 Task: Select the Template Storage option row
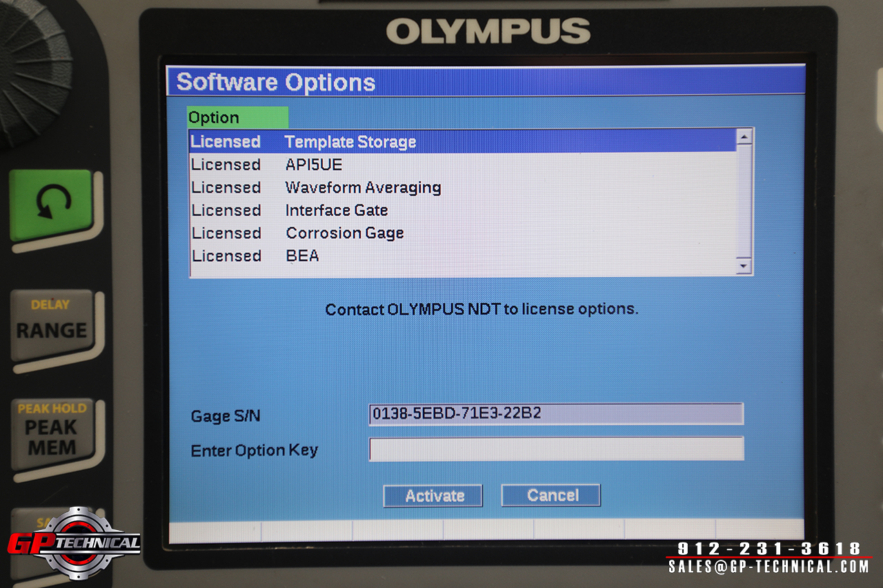(462, 142)
